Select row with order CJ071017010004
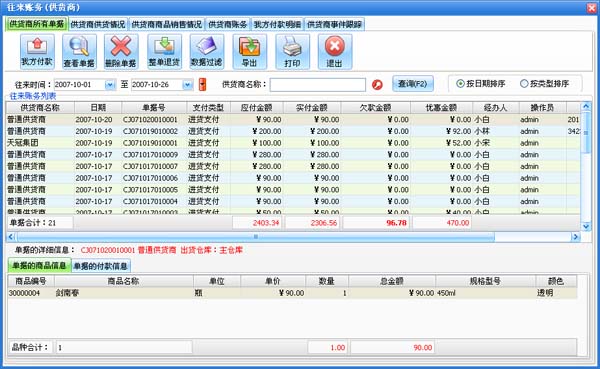The height and width of the screenshot is (369, 600). point(293,201)
